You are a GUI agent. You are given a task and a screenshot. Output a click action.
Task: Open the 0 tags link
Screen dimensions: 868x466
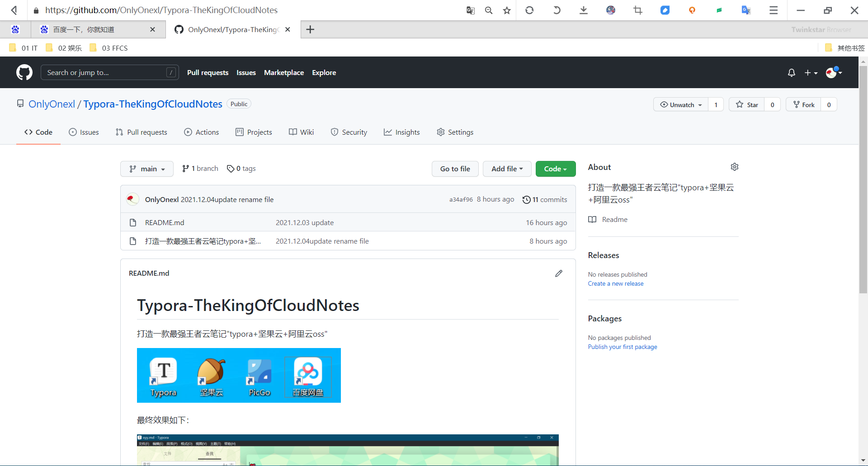241,169
